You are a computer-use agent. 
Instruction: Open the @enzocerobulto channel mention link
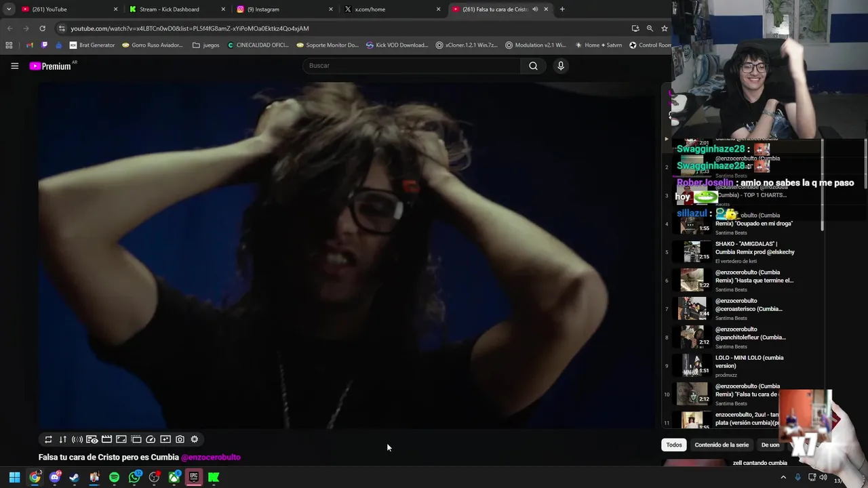(x=211, y=457)
